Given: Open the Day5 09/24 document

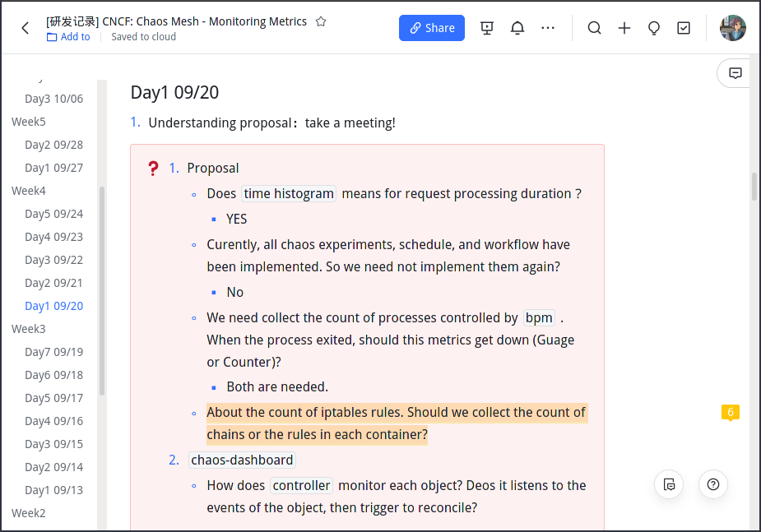Looking at the screenshot, I should (53, 213).
